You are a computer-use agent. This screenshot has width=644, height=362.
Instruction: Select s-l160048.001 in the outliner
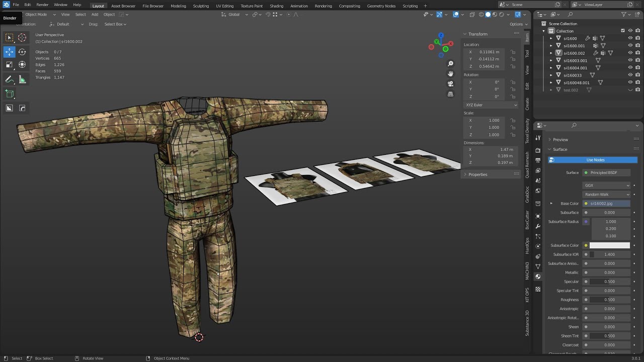pyautogui.click(x=577, y=83)
